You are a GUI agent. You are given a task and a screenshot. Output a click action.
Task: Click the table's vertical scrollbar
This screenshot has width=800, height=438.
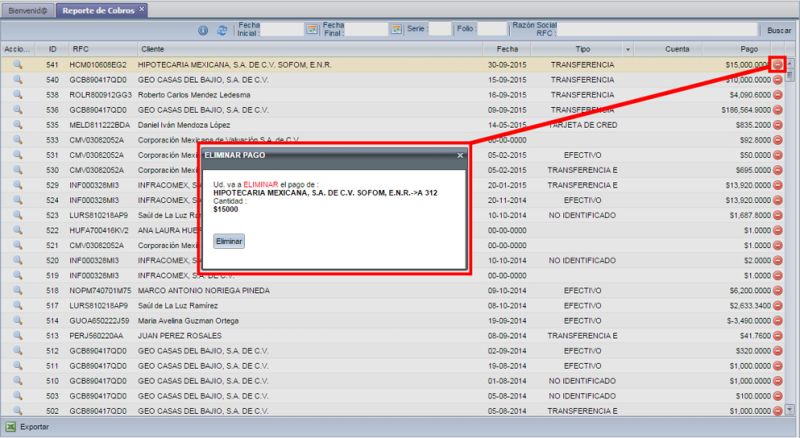[x=790, y=230]
